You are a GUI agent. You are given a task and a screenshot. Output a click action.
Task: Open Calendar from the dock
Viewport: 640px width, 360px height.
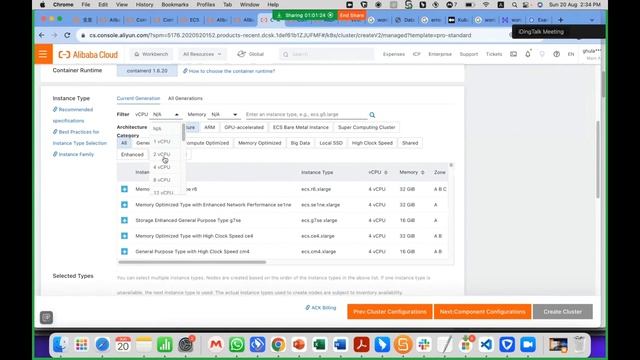click(x=123, y=344)
